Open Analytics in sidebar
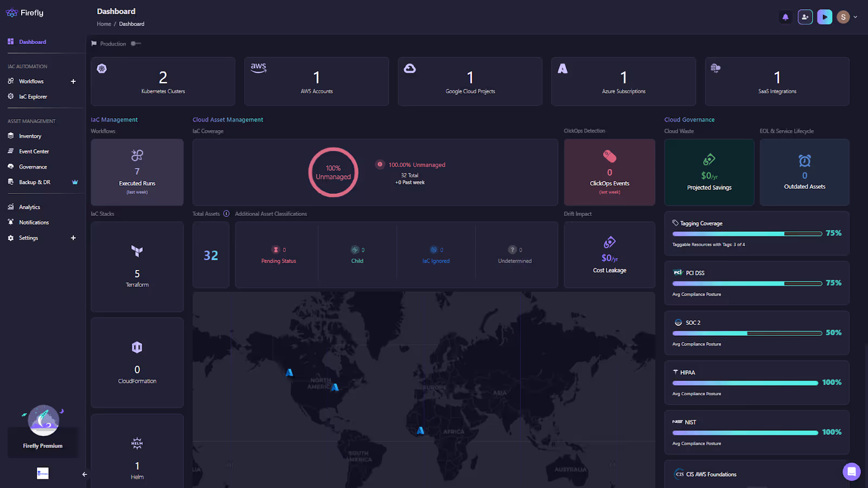The height and width of the screenshot is (488, 868). point(29,207)
